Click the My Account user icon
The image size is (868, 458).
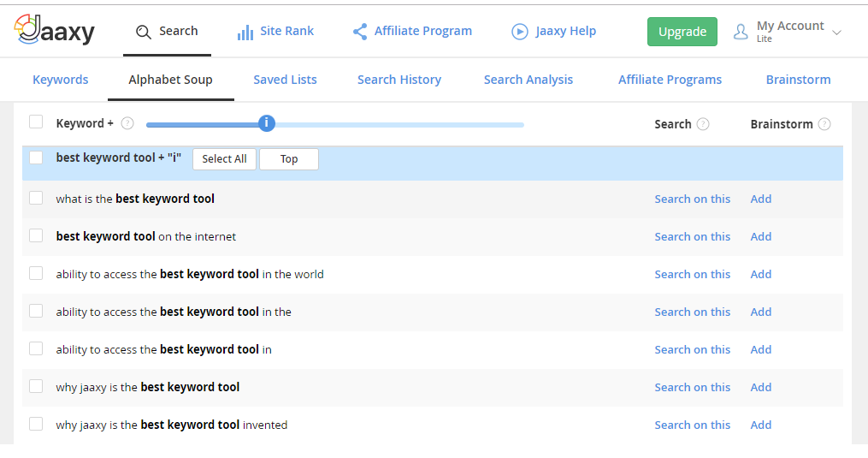click(x=741, y=32)
